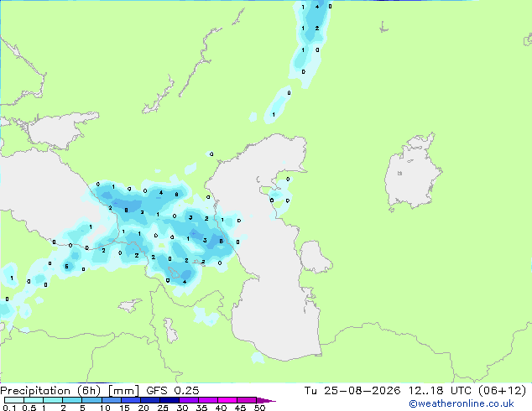Click the purple arrow at legend end
532x411 pixels.
click(x=266, y=400)
